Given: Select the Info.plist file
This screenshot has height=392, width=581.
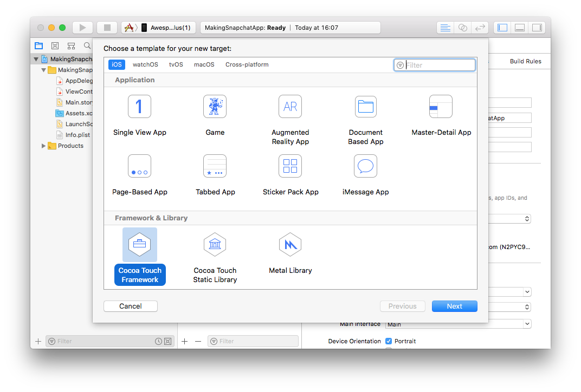Looking at the screenshot, I should point(73,135).
